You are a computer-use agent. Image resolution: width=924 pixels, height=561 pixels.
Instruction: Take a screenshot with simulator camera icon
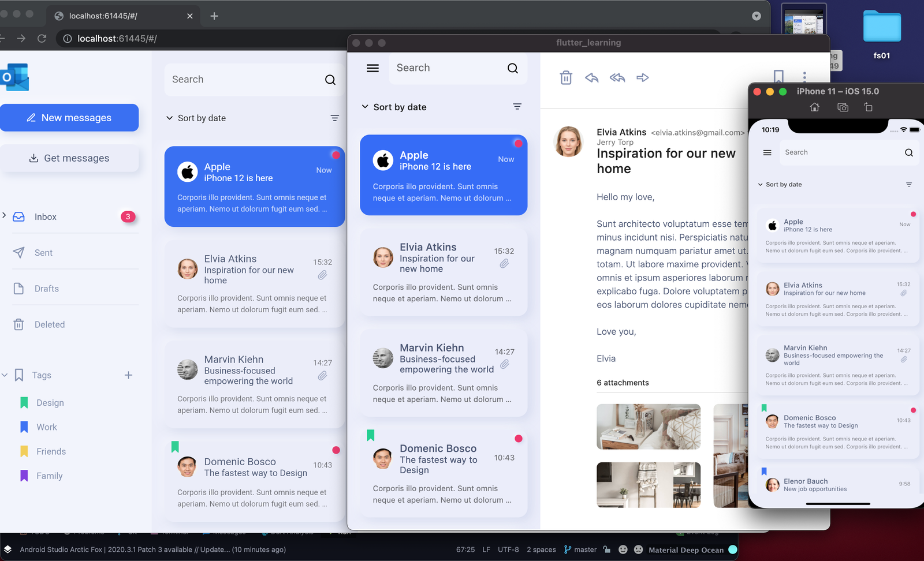coord(843,107)
